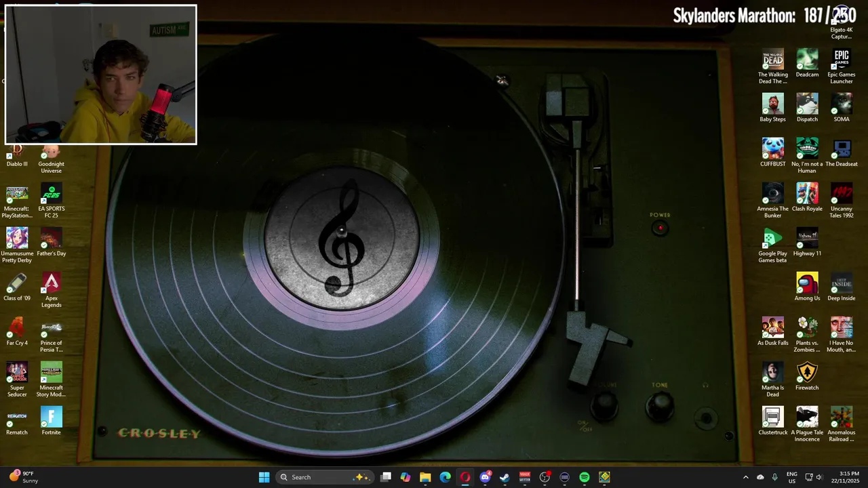Click Google Play Games beta shortcut
Image resolution: width=868 pixels, height=488 pixels.
[773, 245]
